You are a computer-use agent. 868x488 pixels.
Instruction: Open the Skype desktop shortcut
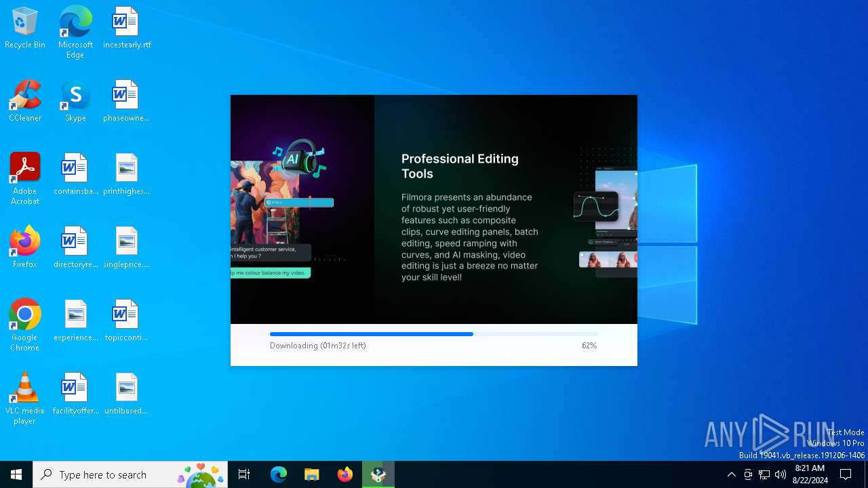(75, 101)
